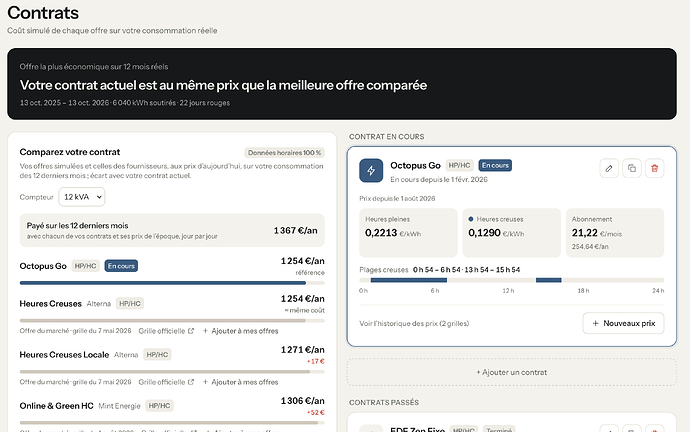
Task: Click the Contrats page title
Action: pos(43,13)
